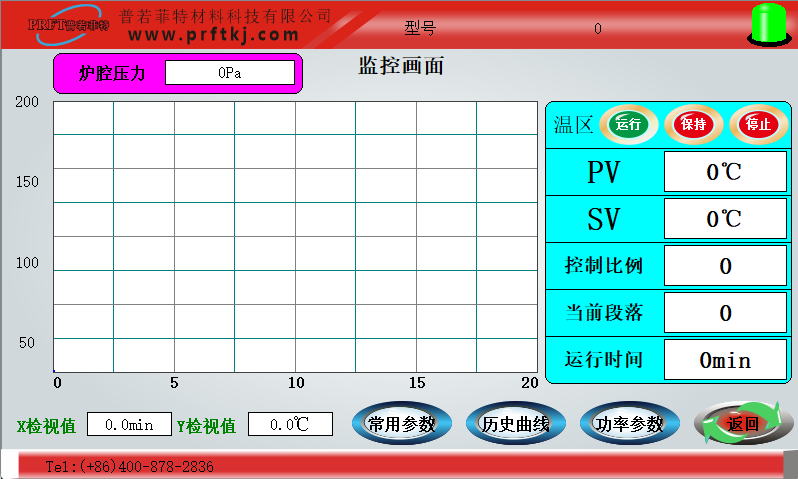The image size is (798, 479).
Task: Click the 控制比例 control ratio value
Action: [725, 265]
